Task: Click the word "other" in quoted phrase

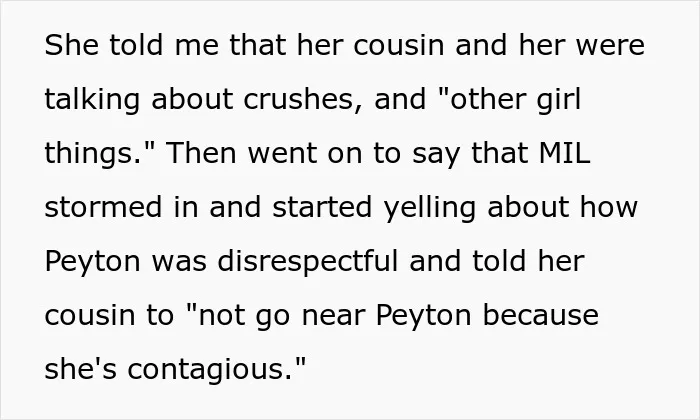Action: 487,99
